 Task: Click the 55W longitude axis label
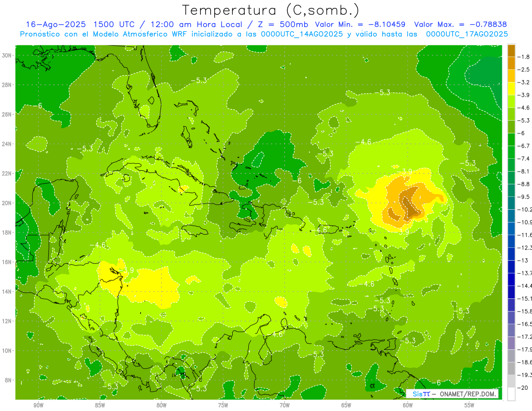[469, 405]
